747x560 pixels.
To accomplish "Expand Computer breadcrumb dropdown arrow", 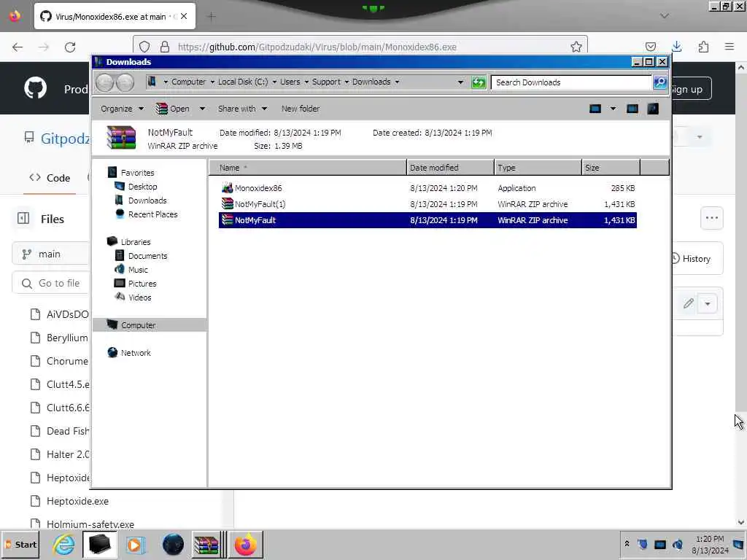I will click(x=212, y=82).
